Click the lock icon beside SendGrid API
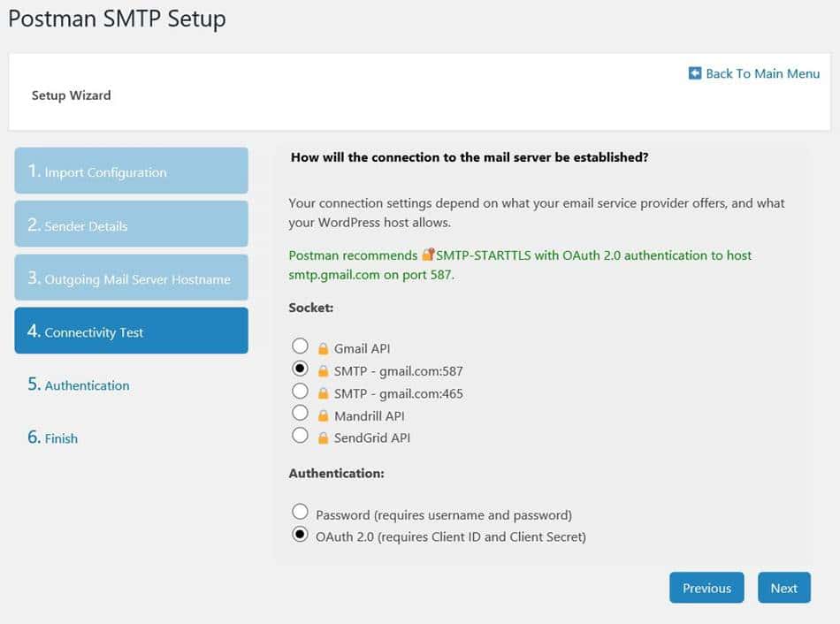840x624 pixels. (x=323, y=438)
